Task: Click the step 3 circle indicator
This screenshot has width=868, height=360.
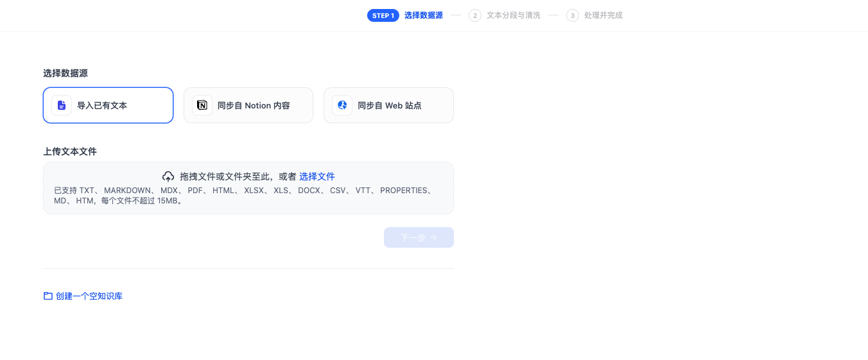Action: [x=573, y=15]
